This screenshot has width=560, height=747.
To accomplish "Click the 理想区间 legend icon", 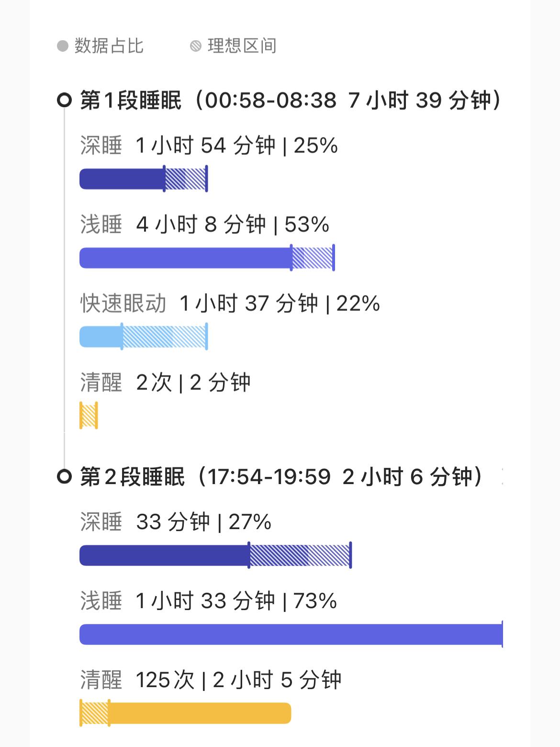I will click(194, 46).
